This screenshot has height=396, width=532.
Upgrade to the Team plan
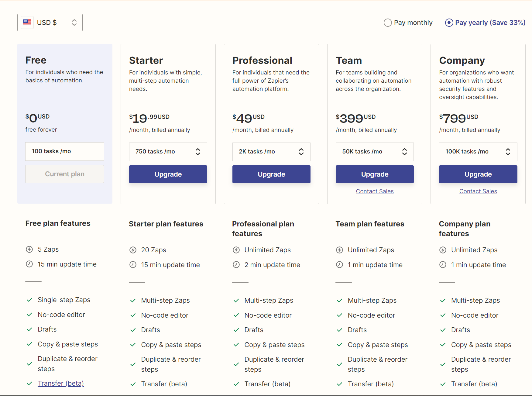(375, 174)
